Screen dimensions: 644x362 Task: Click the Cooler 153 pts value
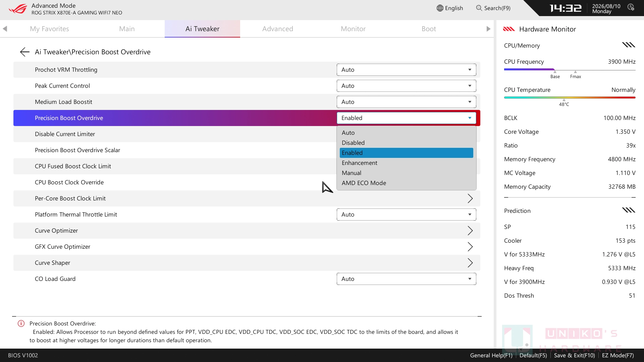click(625, 241)
